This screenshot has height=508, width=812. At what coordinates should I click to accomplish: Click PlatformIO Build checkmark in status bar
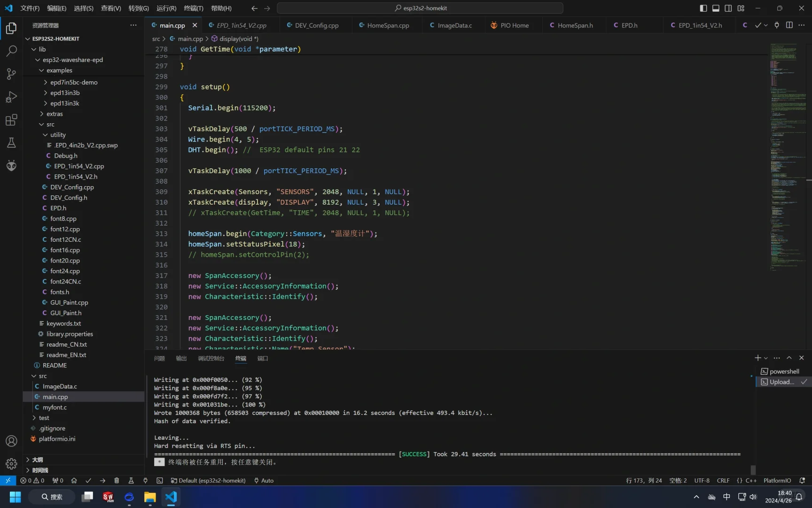pyautogui.click(x=88, y=481)
